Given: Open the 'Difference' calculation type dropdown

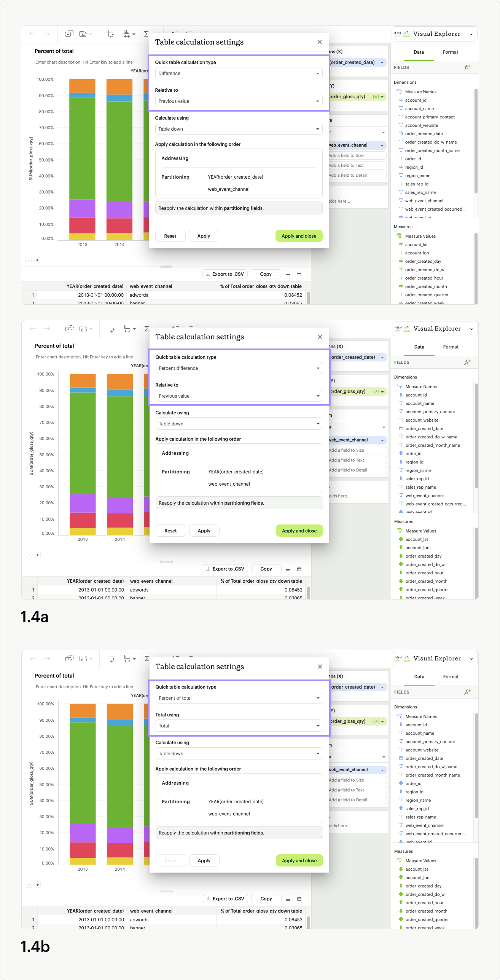Looking at the screenshot, I should tap(239, 74).
